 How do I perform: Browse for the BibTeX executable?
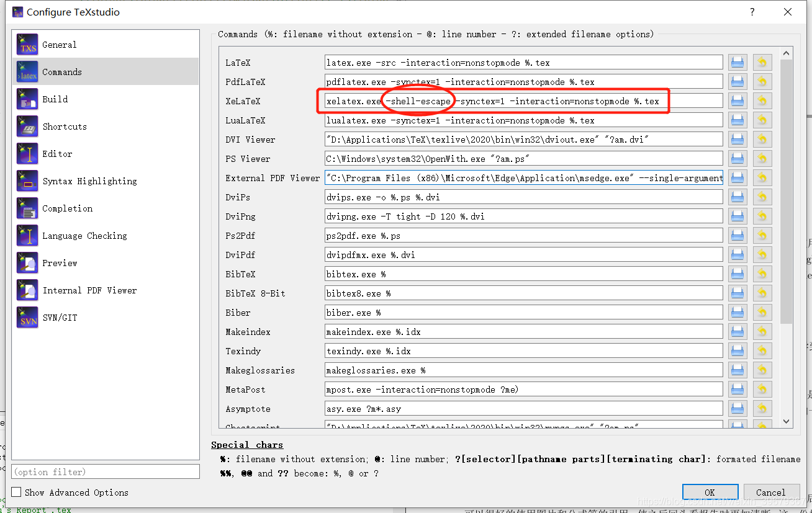click(737, 274)
